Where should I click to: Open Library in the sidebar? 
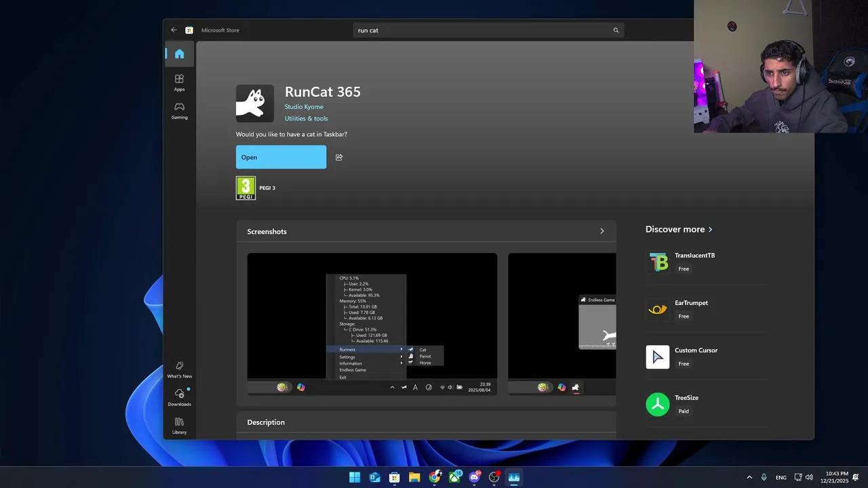click(x=179, y=426)
